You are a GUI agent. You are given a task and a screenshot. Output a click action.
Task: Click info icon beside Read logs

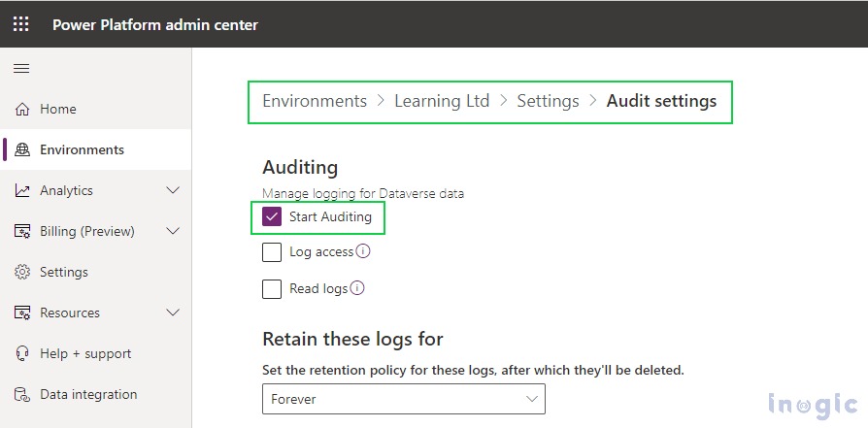(356, 288)
